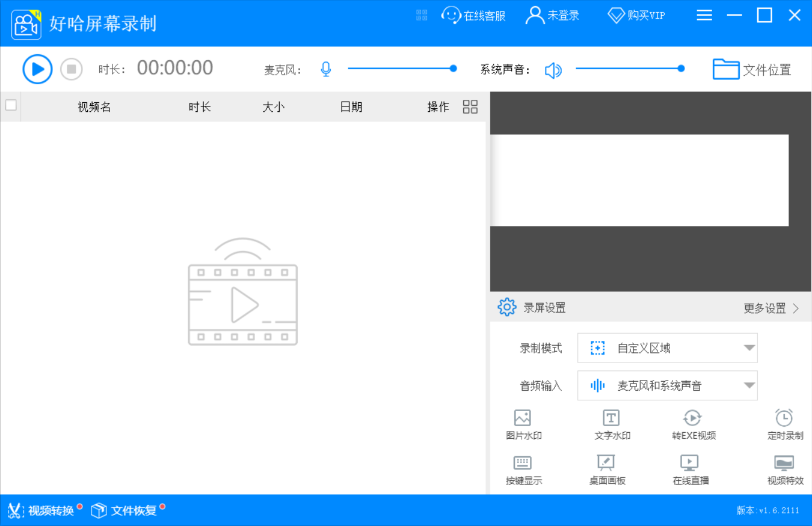Sort by 大小 column header
The image size is (812, 526).
274,107
